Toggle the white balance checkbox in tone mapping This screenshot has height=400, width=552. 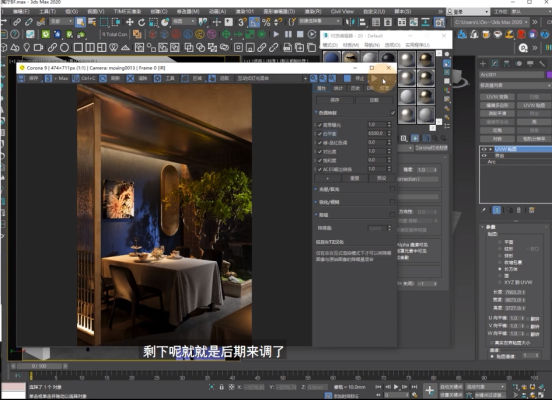click(320, 134)
